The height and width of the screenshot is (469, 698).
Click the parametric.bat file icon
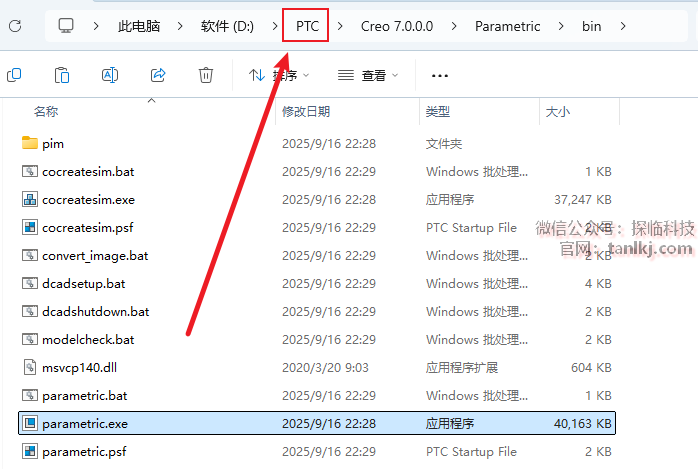[30, 395]
